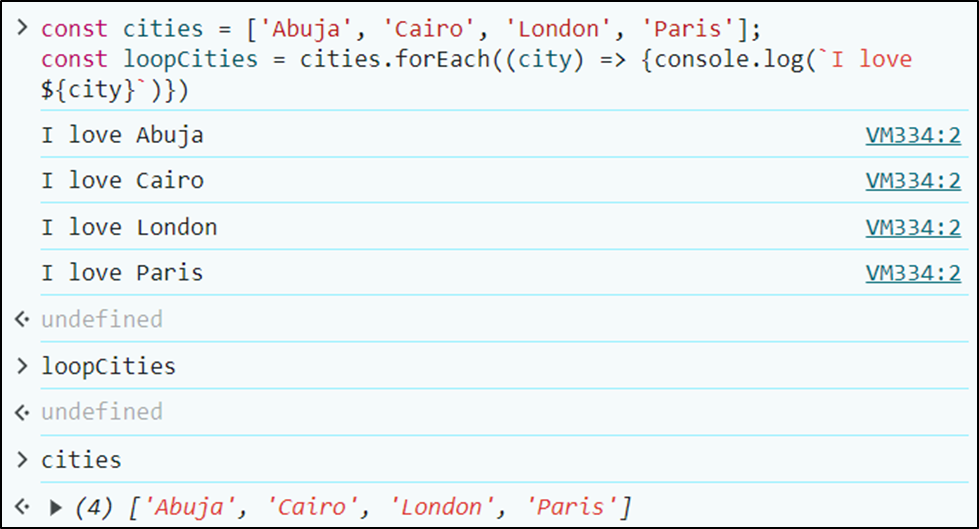Click the return arrow beside undefined below loopCities
The height and width of the screenshot is (529, 979).
tap(22, 412)
